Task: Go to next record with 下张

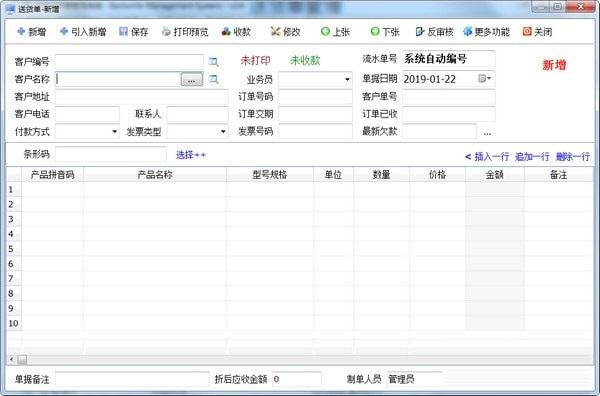Action: (x=385, y=32)
